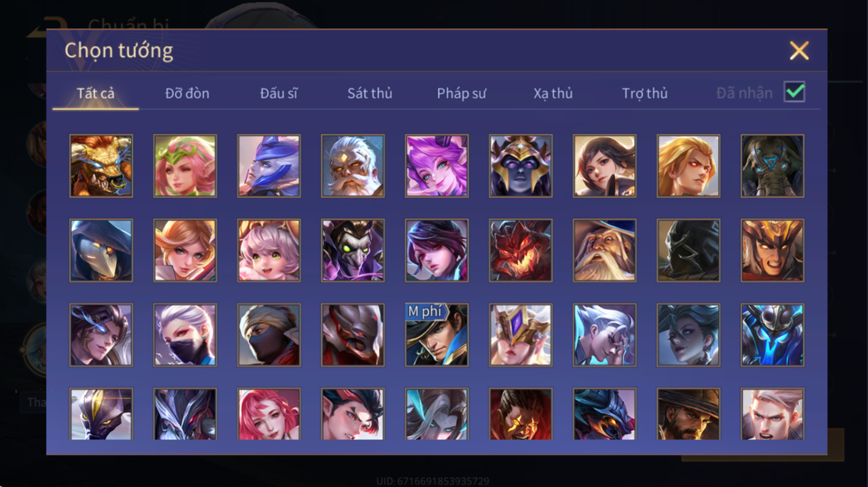Pick the purple-haired girl with teal eyes
The height and width of the screenshot is (487, 868).
click(437, 166)
